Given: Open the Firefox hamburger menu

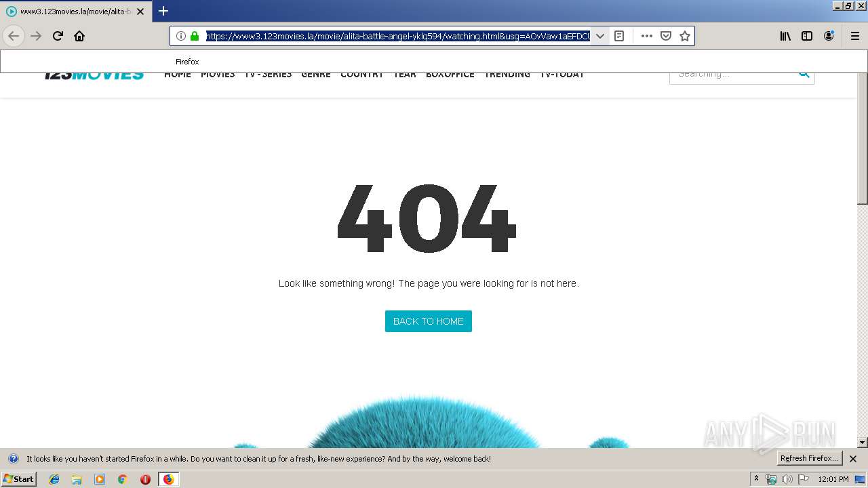Looking at the screenshot, I should (855, 36).
